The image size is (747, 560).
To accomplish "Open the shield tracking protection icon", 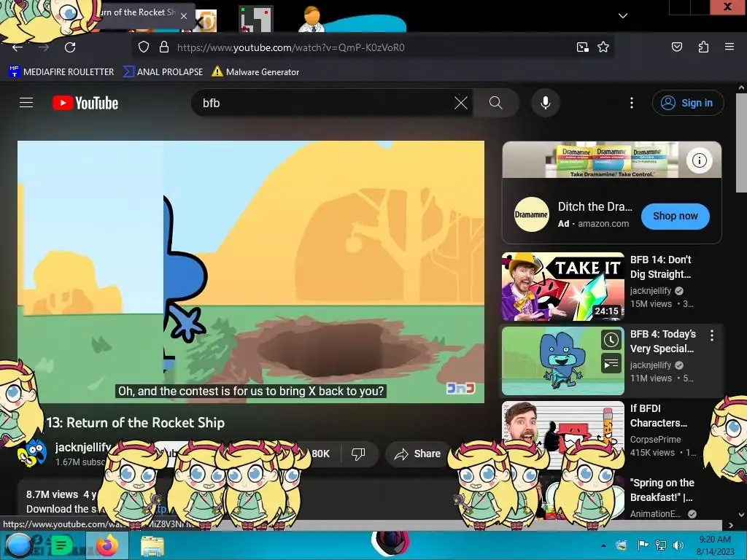I will [144, 47].
